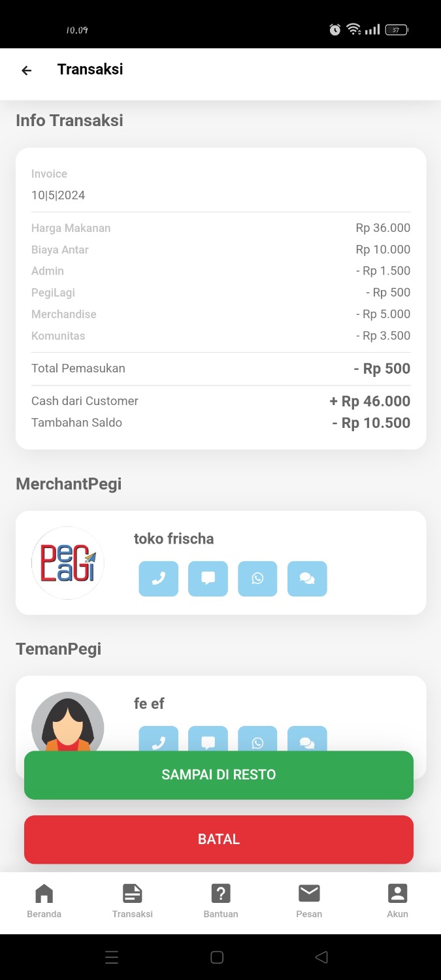Go to the Akun tab
Image resolution: width=441 pixels, height=980 pixels.
[397, 901]
